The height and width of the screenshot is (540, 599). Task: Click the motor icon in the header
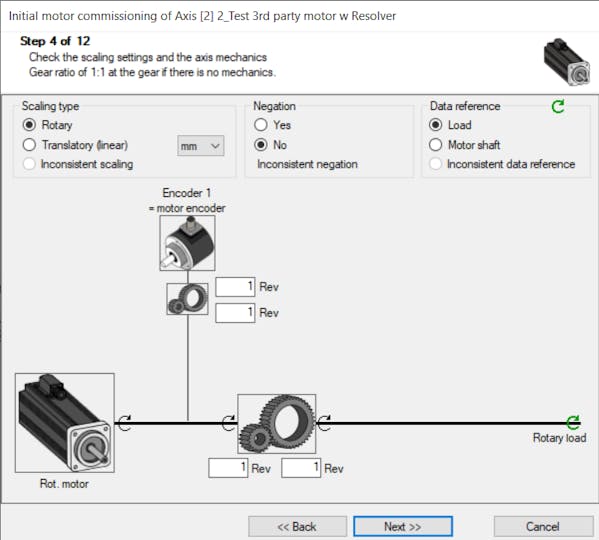coord(567,61)
